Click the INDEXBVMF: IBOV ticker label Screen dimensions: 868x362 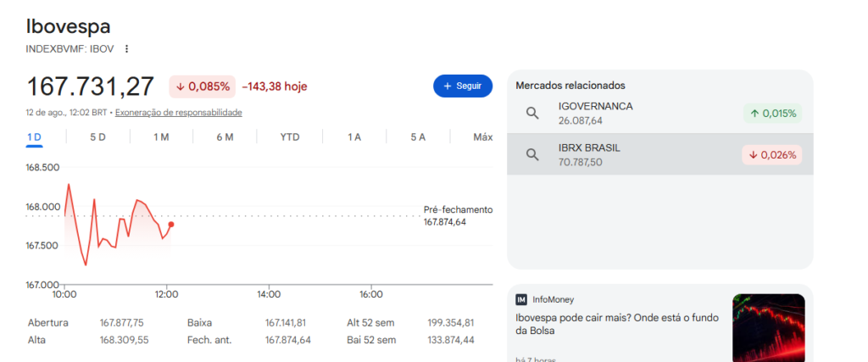[70, 48]
